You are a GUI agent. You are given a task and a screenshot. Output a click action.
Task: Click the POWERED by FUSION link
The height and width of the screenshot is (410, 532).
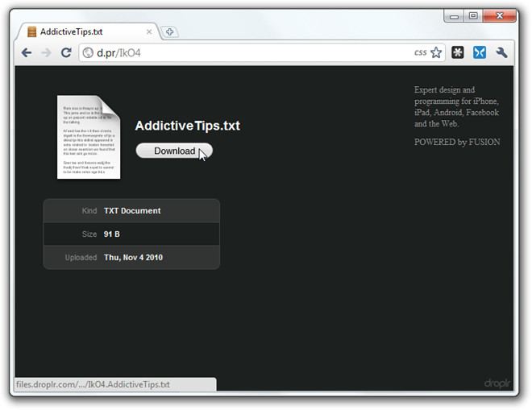[457, 142]
